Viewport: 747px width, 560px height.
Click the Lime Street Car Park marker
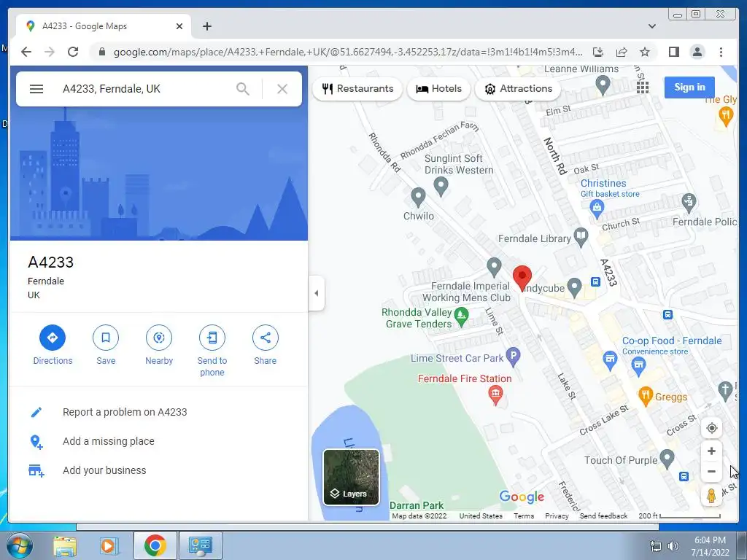pos(513,356)
